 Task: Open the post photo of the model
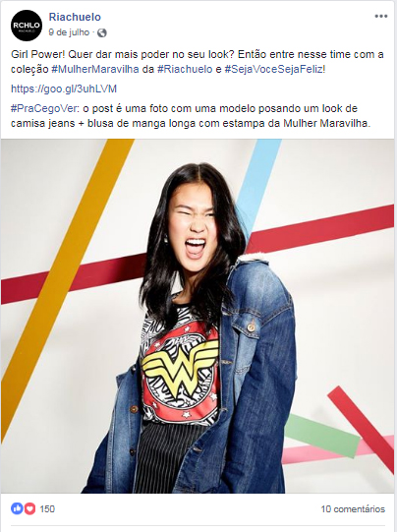click(x=198, y=316)
